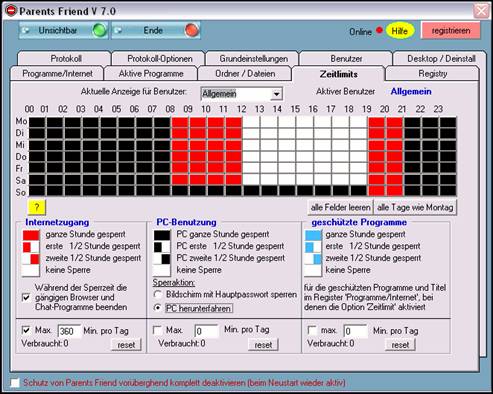This screenshot has height=394, width=493.
Task: Select Bildschirm mit Hauptpasswort sperren option
Action: tap(158, 295)
